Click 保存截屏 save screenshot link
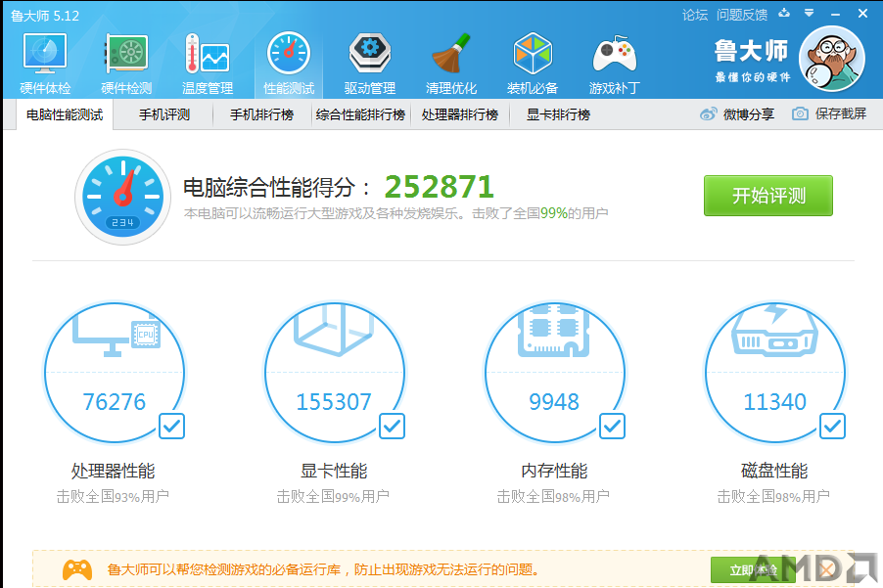 pos(840,114)
